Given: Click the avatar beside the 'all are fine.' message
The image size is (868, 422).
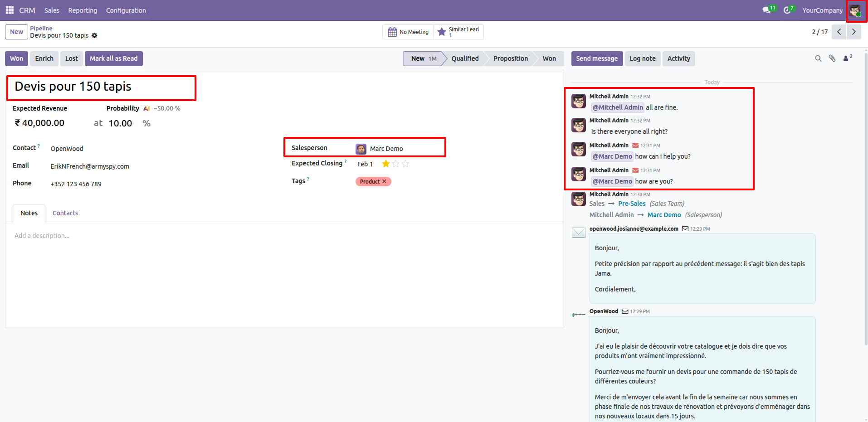Looking at the screenshot, I should [579, 101].
